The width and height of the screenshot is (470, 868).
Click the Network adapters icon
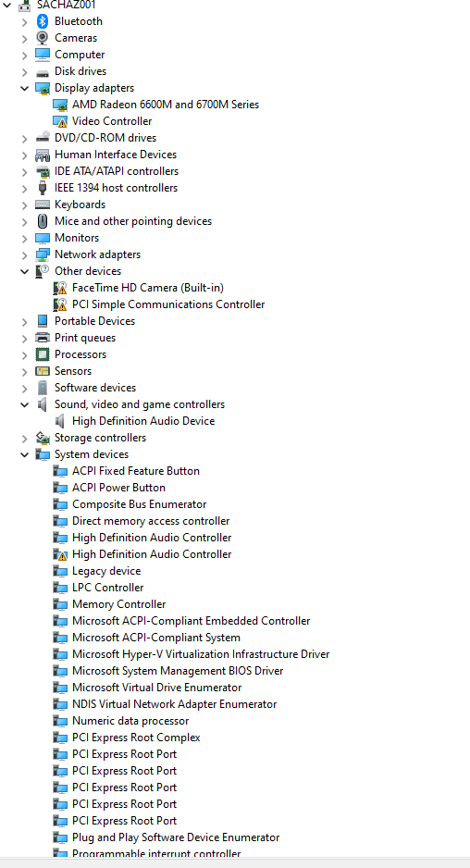(x=43, y=254)
